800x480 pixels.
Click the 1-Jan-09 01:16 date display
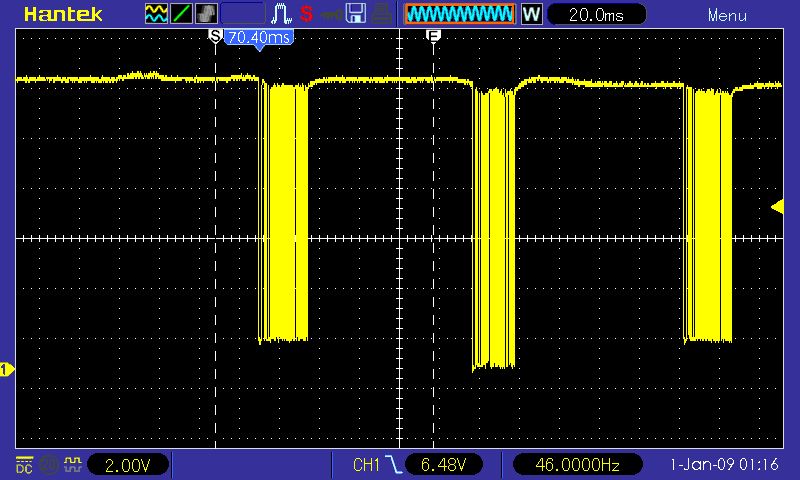click(x=724, y=465)
